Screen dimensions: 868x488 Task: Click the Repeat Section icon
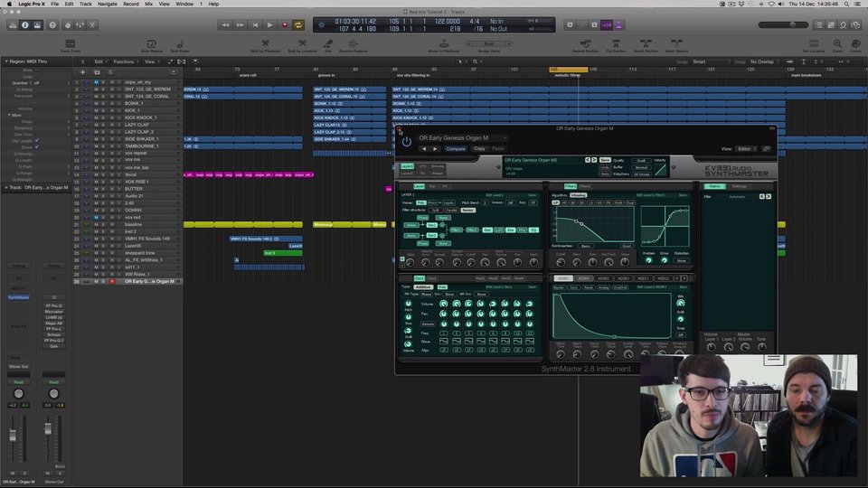point(586,43)
